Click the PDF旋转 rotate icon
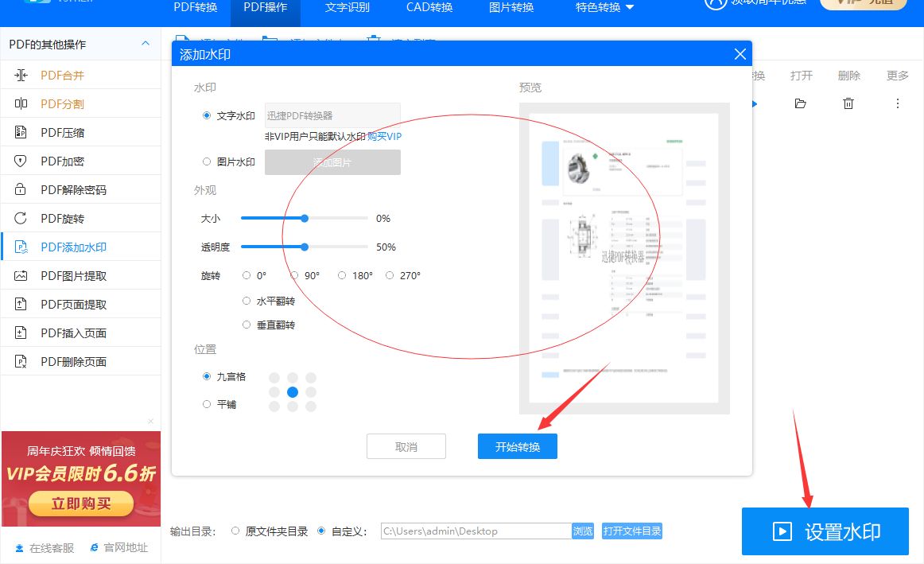This screenshot has height=564, width=924. (21, 218)
